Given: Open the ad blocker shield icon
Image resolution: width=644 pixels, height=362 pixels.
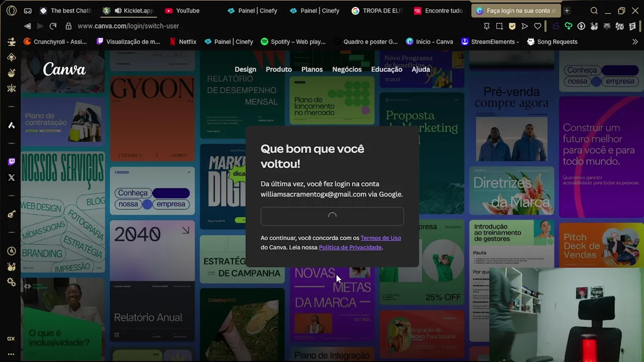Looking at the screenshot, I should click(x=512, y=26).
